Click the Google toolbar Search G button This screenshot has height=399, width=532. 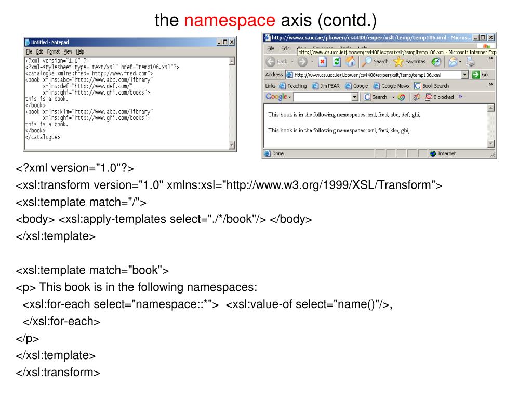(367, 97)
